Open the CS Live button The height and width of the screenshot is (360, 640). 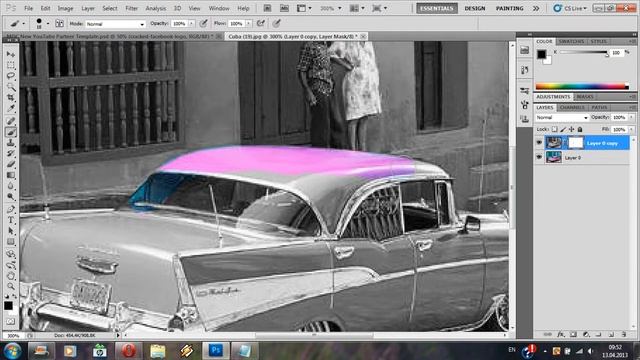coord(570,8)
